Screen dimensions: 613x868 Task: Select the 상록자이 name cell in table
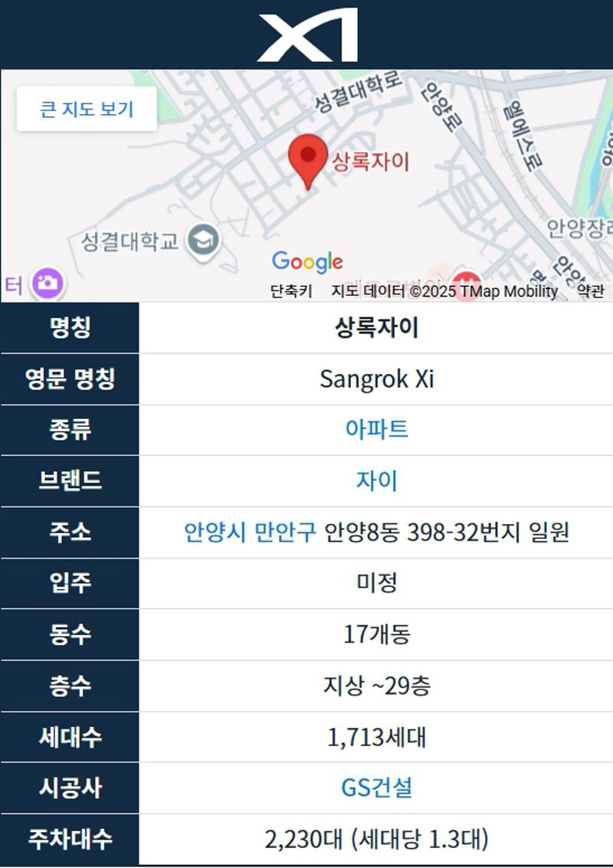pyautogui.click(x=376, y=327)
